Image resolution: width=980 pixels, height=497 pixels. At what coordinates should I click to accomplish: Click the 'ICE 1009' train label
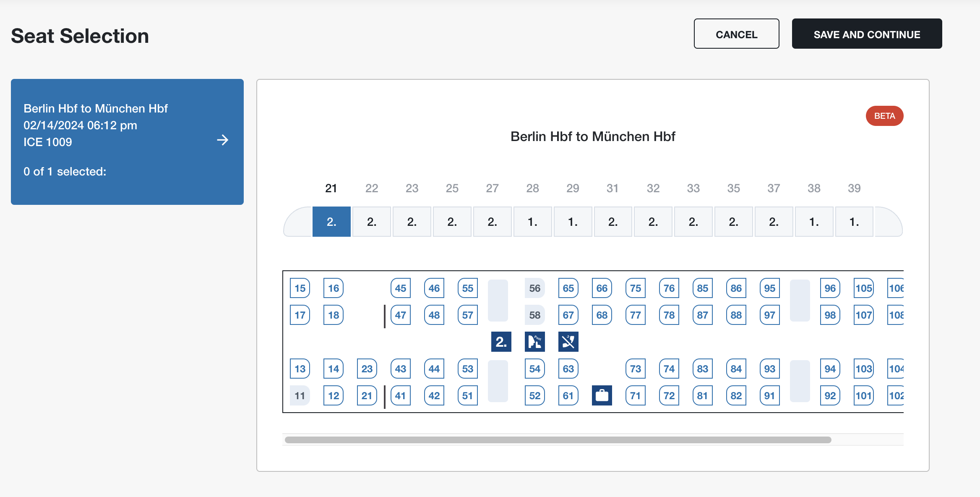point(48,142)
